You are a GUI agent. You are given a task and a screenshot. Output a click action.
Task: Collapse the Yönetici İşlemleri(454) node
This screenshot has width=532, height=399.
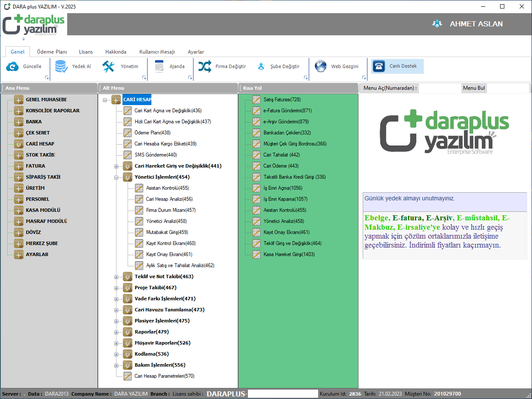click(x=117, y=177)
